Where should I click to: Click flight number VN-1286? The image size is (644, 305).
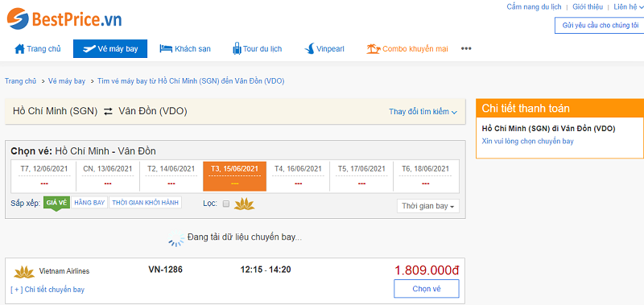coord(166,270)
